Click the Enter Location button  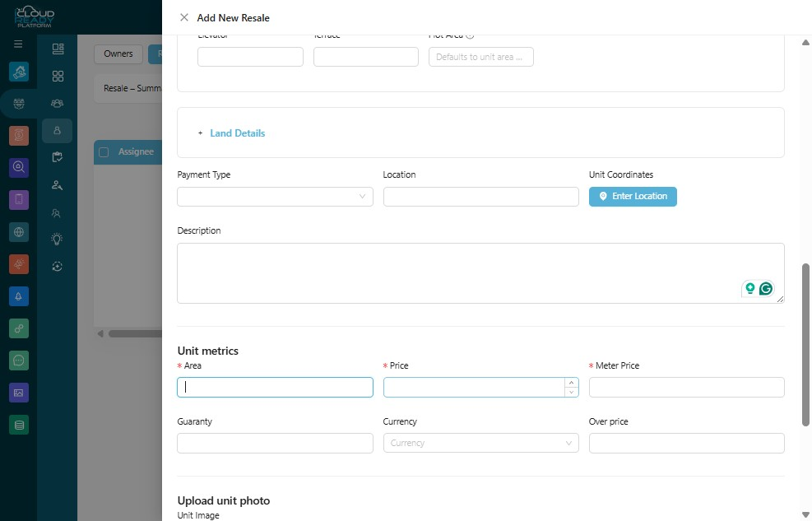(x=633, y=196)
